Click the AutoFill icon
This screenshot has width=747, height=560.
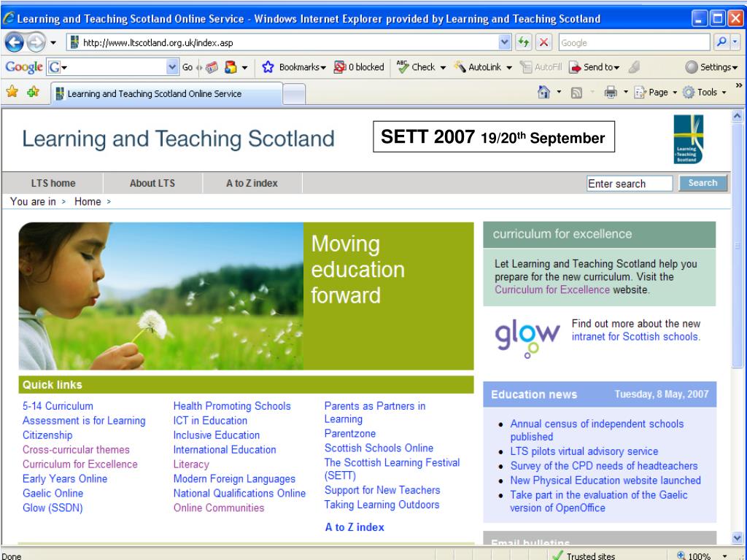pos(525,67)
